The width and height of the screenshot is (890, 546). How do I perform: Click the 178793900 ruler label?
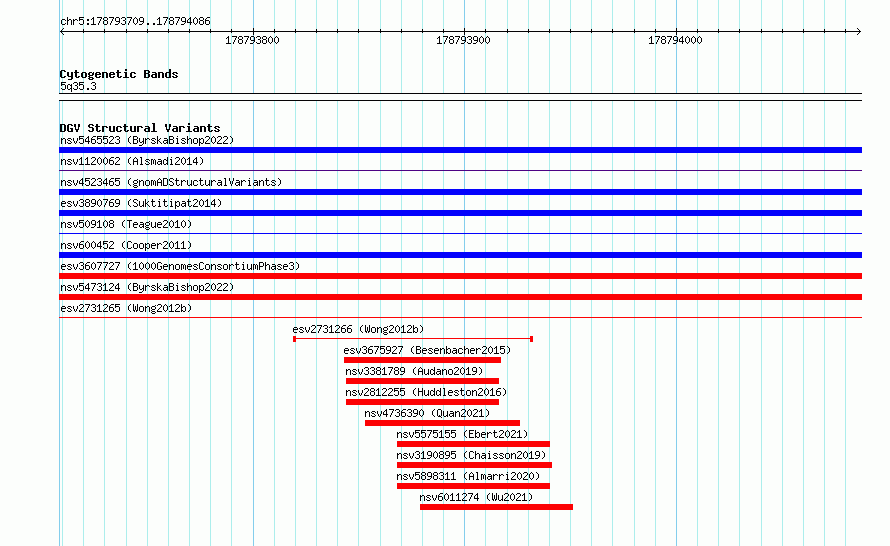[x=463, y=40]
